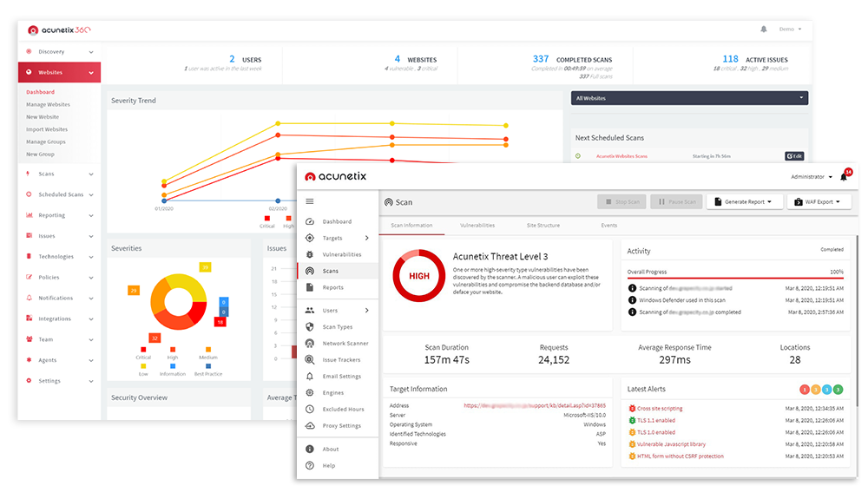Open the hamburger menu in Acunetix sidebar
Screen dimensions: 868x499
click(310, 201)
